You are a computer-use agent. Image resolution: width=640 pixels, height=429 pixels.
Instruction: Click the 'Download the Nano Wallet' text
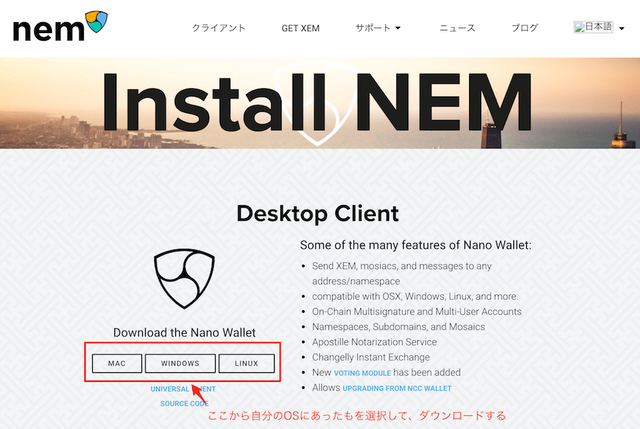(x=184, y=333)
